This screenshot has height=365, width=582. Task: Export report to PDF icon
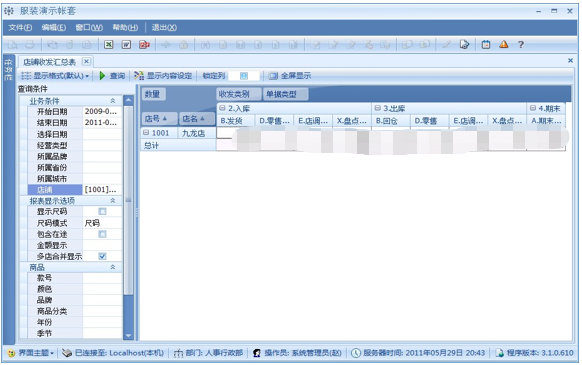point(144,45)
